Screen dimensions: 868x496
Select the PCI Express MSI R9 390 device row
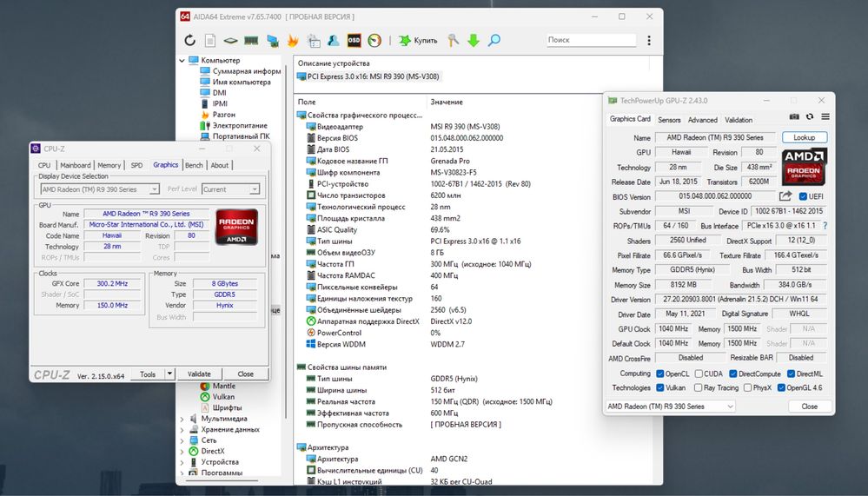tap(368, 76)
